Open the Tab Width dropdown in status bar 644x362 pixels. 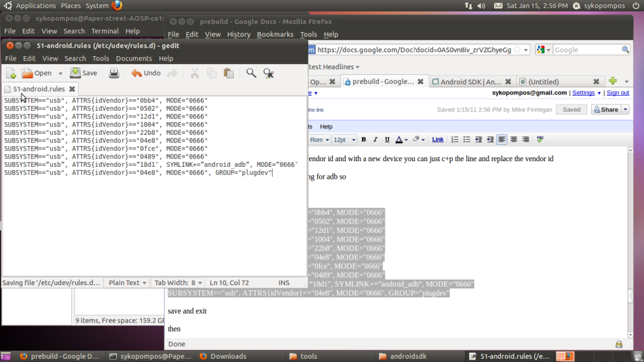click(x=178, y=283)
